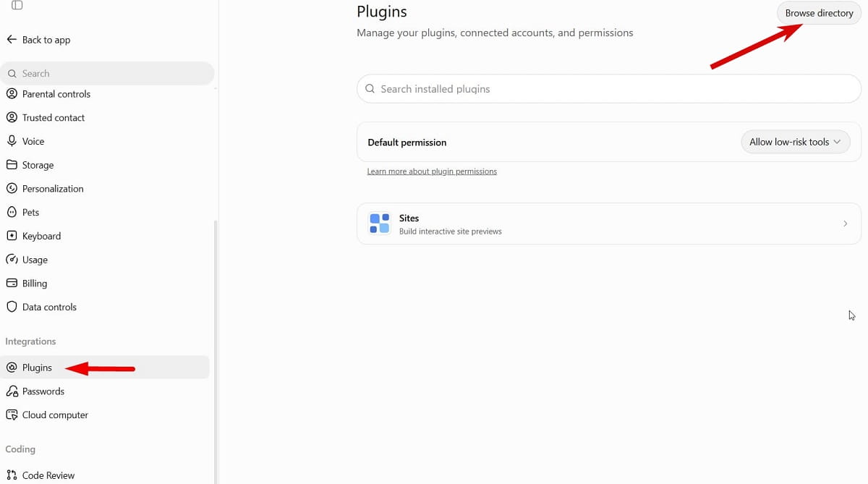Click the Back to app arrow icon
This screenshot has width=868, height=484.
point(12,40)
